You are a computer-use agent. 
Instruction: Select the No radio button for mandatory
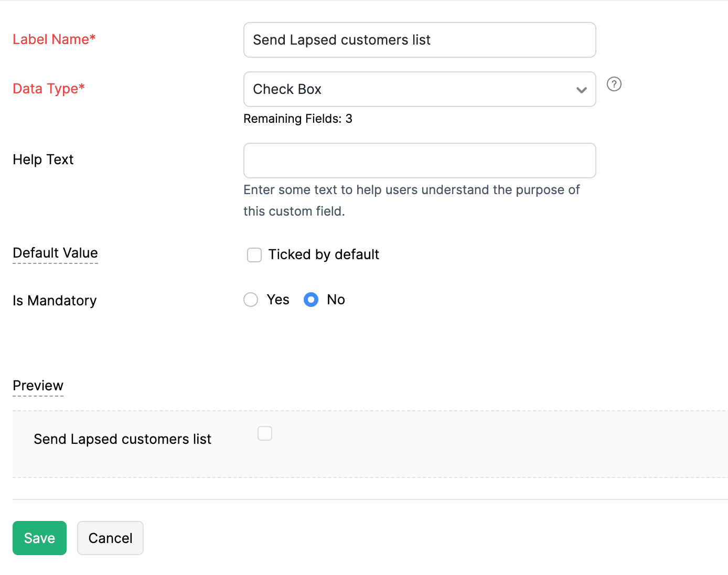click(311, 300)
